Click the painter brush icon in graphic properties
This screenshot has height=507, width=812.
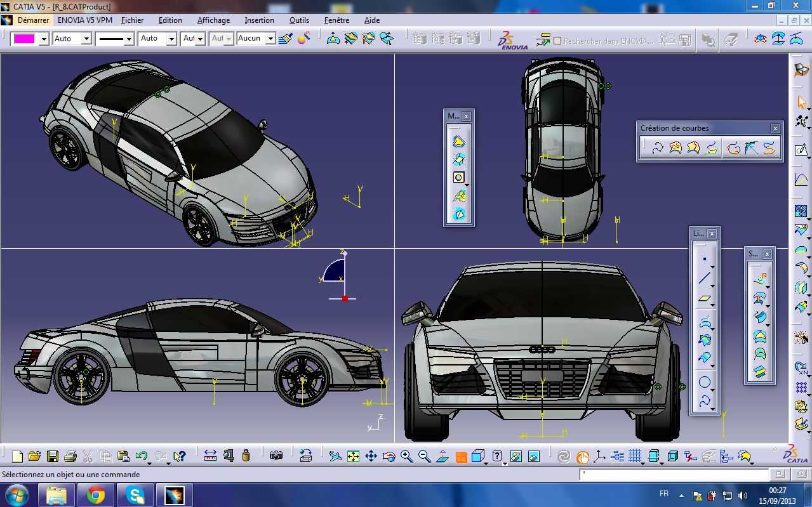click(286, 39)
